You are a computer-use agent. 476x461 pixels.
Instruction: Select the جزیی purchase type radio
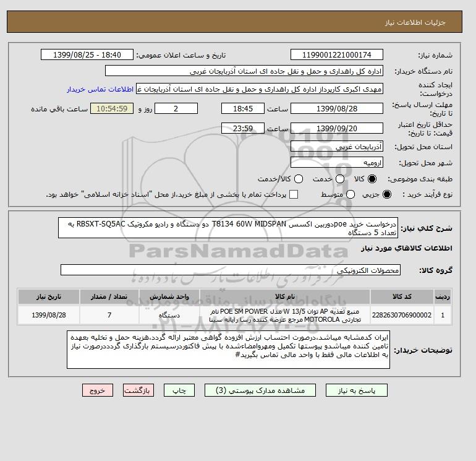(x=387, y=194)
